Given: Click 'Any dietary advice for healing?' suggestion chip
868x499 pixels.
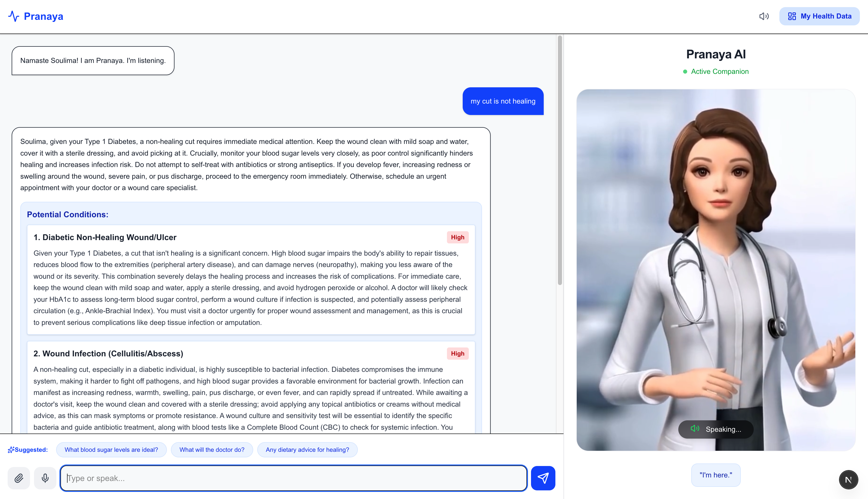Looking at the screenshot, I should pyautogui.click(x=307, y=449).
